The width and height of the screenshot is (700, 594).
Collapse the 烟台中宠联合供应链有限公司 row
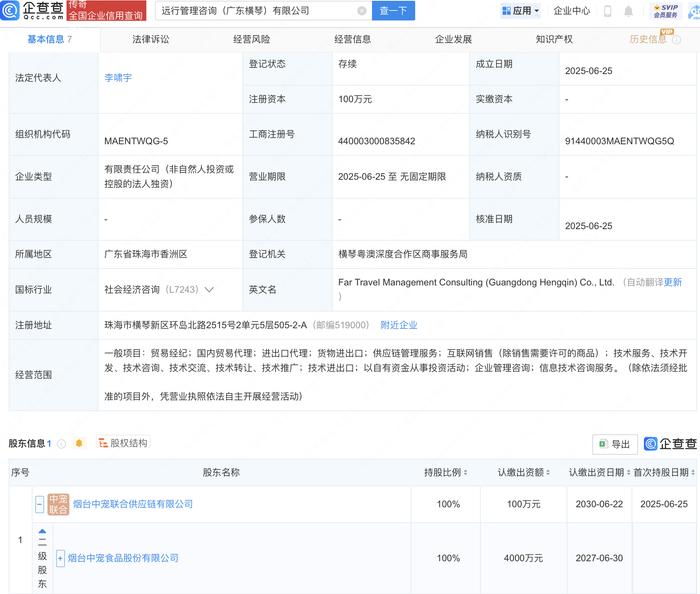tap(39, 504)
